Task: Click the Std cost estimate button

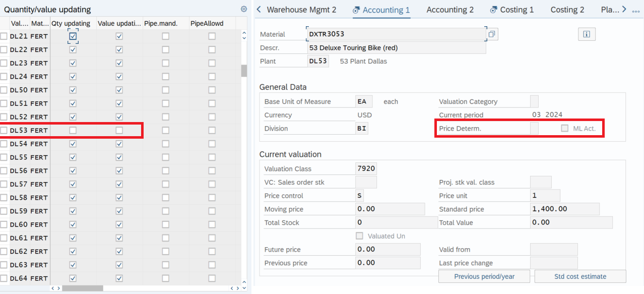Action: 581,276
